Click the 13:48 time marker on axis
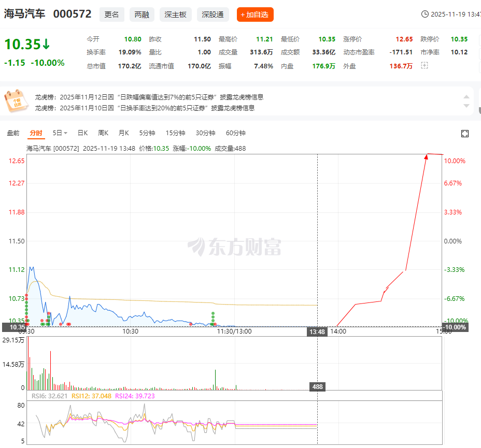 coord(317,331)
